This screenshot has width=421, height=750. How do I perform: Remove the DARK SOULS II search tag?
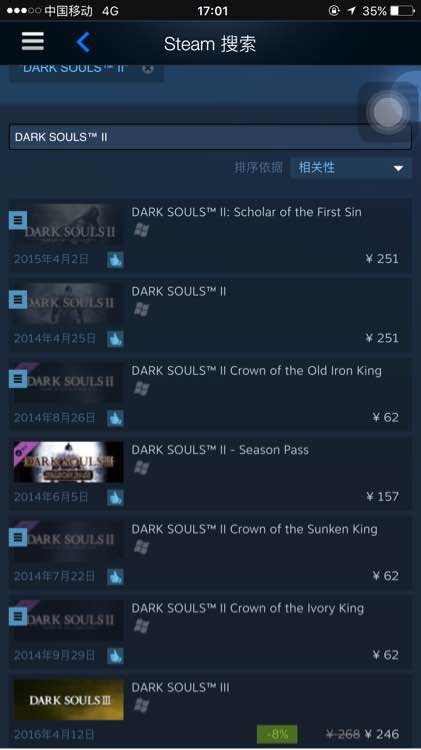148,68
